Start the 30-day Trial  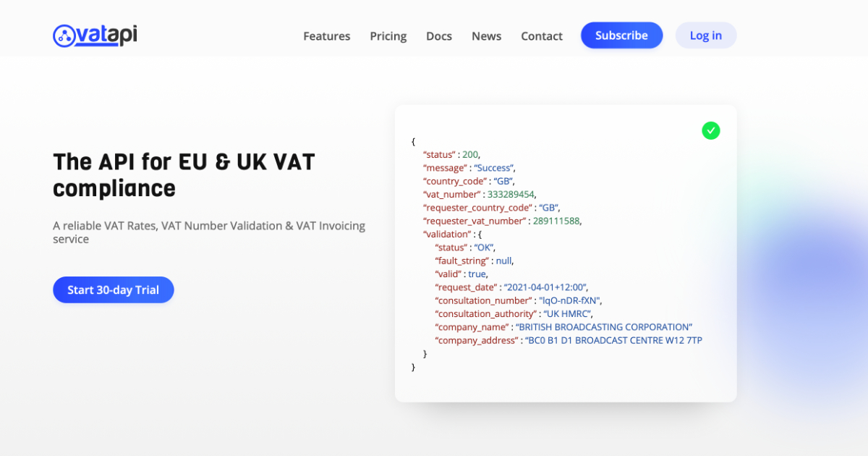113,290
